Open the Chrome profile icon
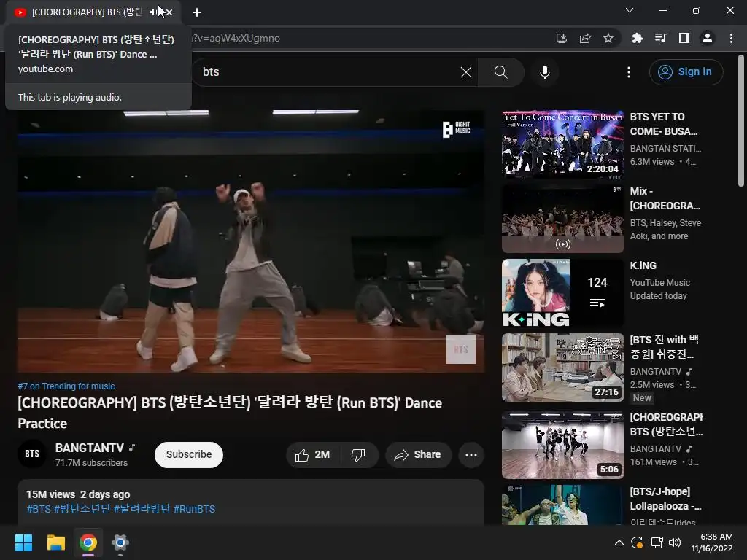 point(708,38)
